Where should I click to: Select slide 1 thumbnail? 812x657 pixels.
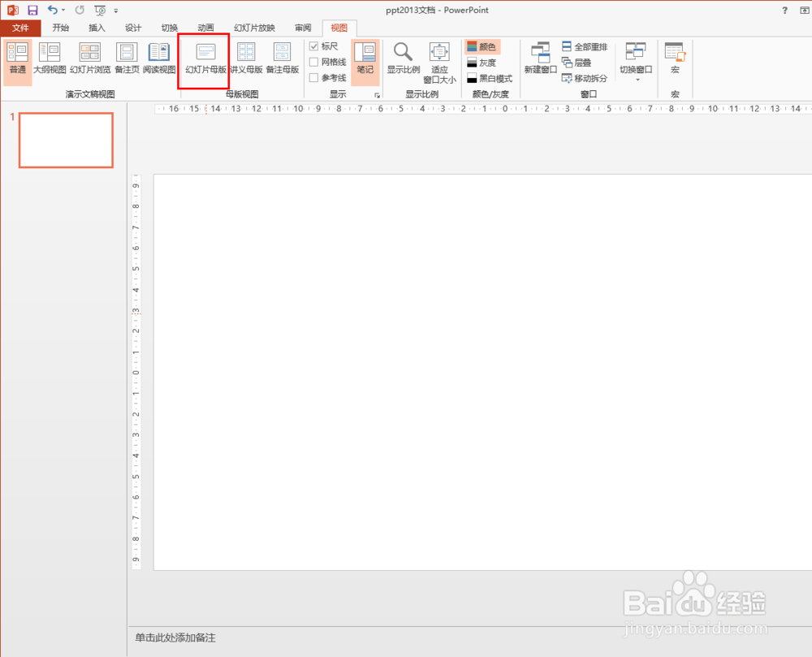tap(67, 140)
